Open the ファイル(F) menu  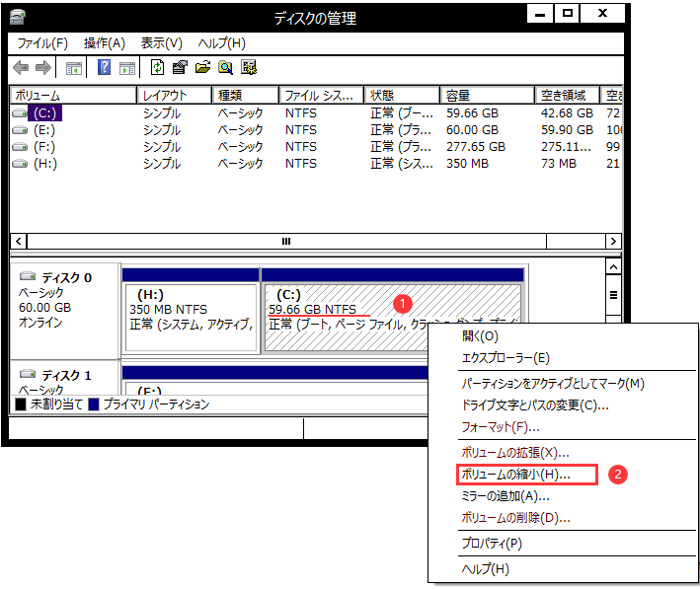coord(42,43)
